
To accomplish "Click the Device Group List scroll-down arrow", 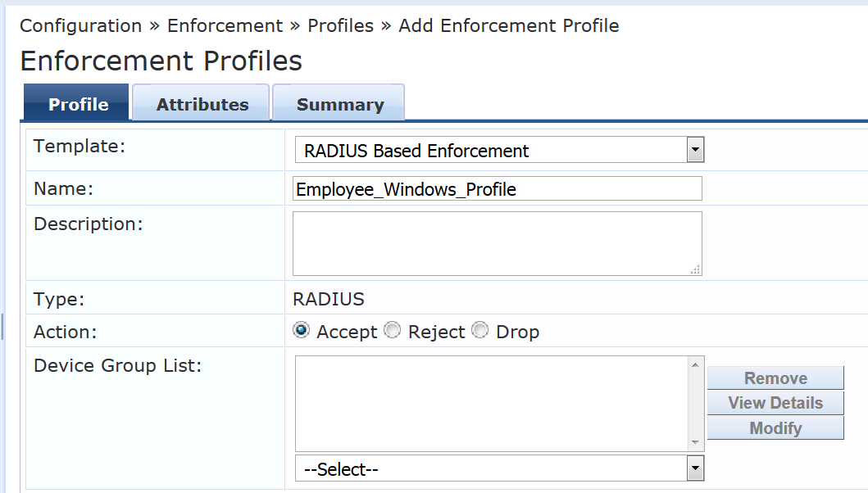I will click(696, 442).
